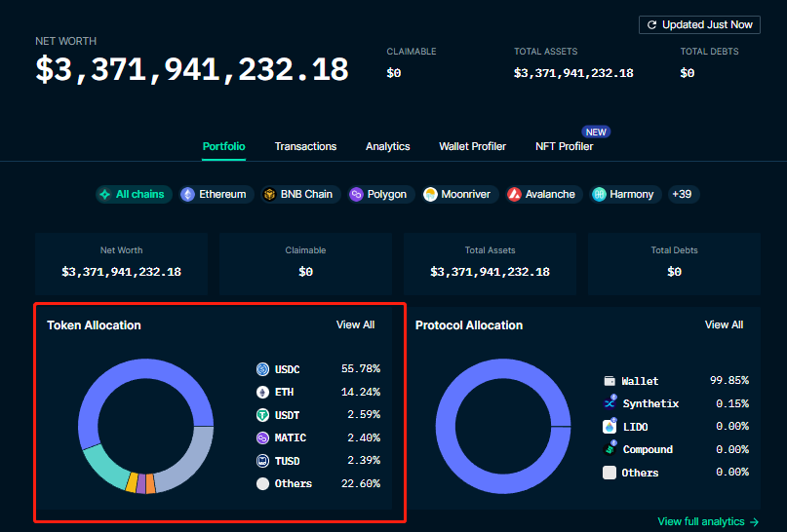Click the Protocol Allocation donut chart

click(x=503, y=426)
